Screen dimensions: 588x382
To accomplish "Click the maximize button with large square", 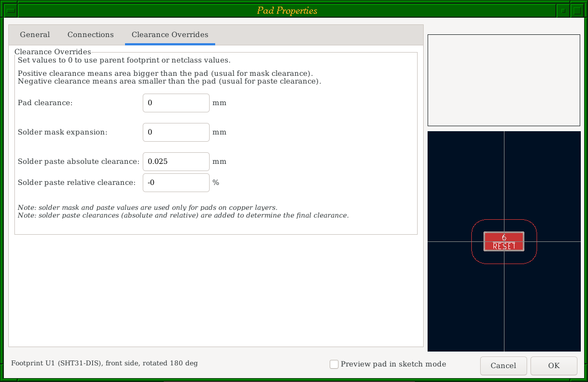I will pos(577,10).
